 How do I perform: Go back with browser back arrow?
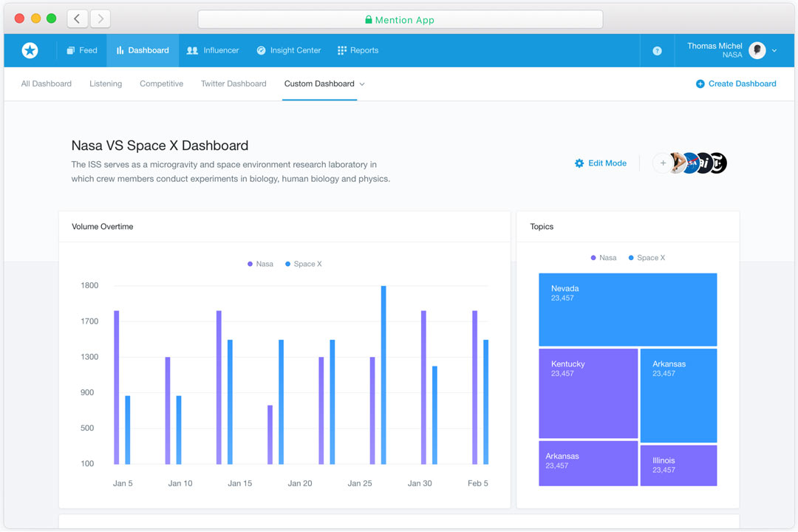pyautogui.click(x=78, y=18)
